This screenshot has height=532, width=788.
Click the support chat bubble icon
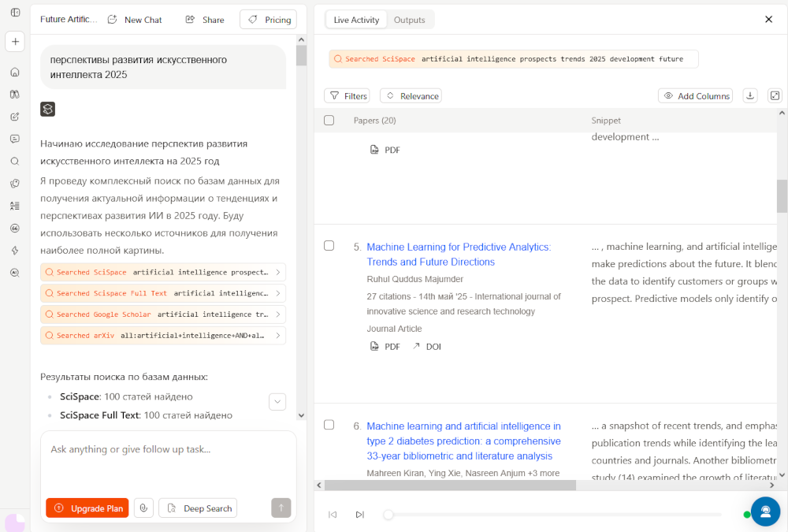pos(764,512)
